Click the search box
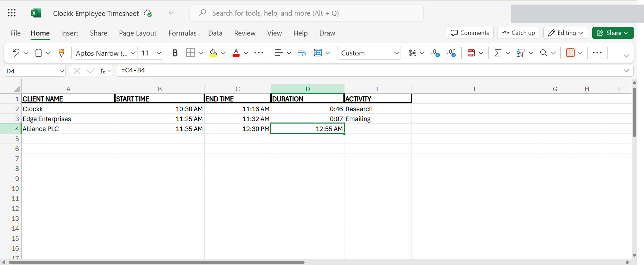This screenshot has width=644, height=265. click(x=306, y=13)
